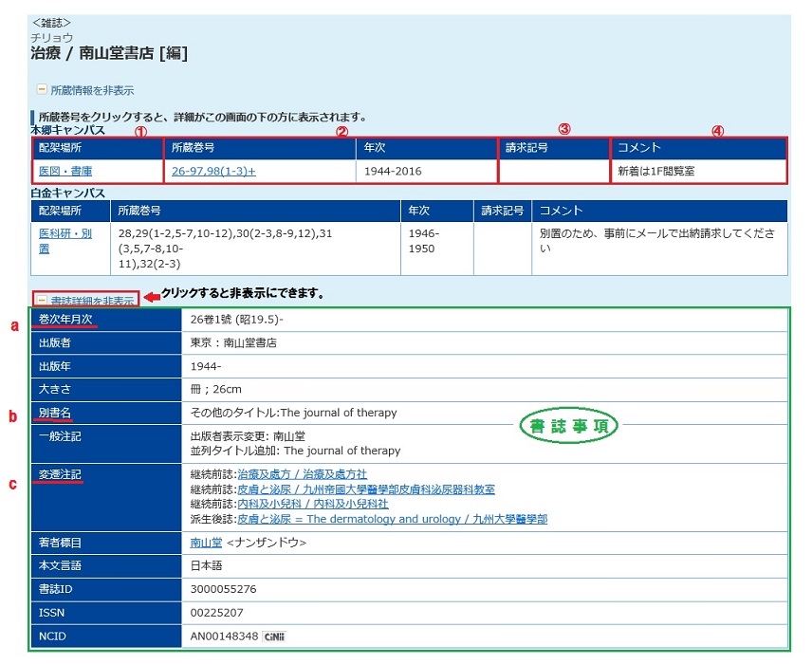Screen dimensions: 812x664
Task: Select size value 冊 ; 26cm
Action: [x=216, y=390]
